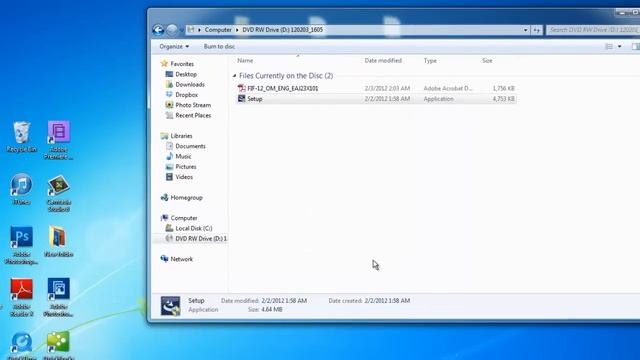Click the 2/3/2012 2:03 AM date cell
The width and height of the screenshot is (640, 360).
point(387,88)
